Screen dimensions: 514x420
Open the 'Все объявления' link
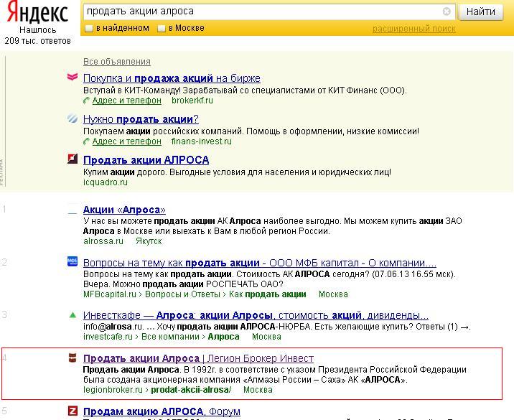point(117,62)
